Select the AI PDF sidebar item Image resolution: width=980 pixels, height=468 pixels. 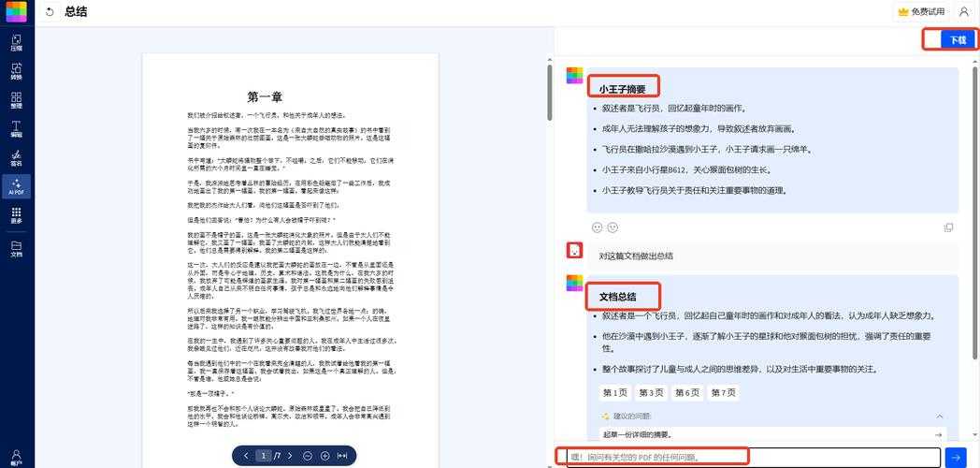point(16,186)
